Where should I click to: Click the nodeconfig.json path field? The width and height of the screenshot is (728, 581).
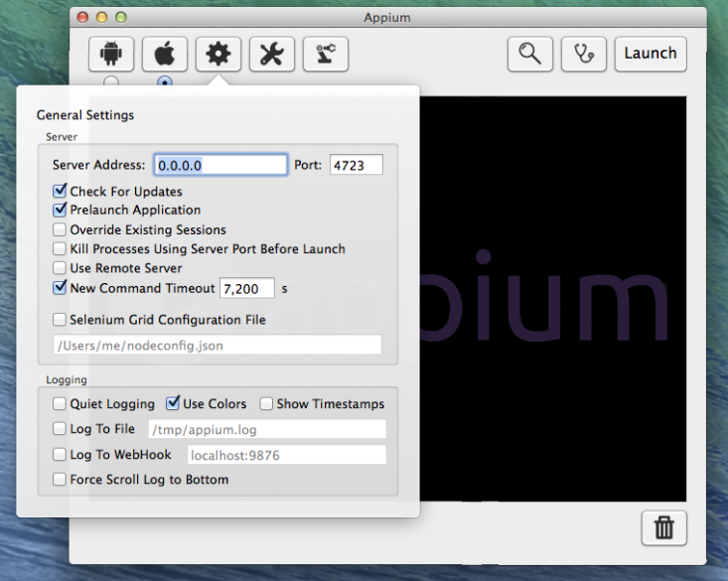point(218,345)
